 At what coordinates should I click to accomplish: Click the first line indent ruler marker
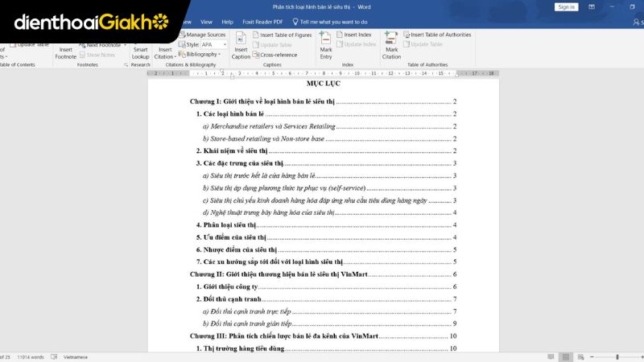[x=223, y=71]
